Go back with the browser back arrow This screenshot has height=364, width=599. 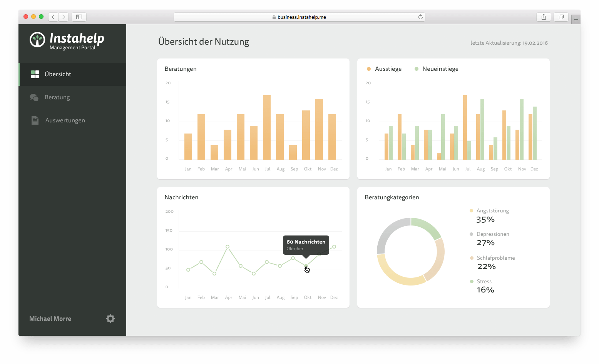(53, 17)
